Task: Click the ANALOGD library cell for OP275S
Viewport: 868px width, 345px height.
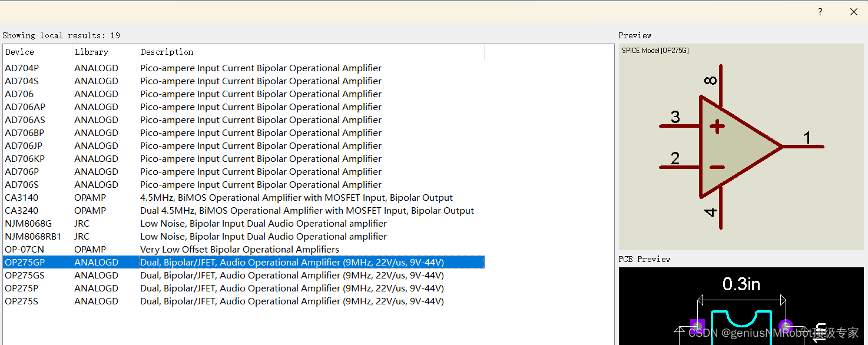Action: point(96,301)
